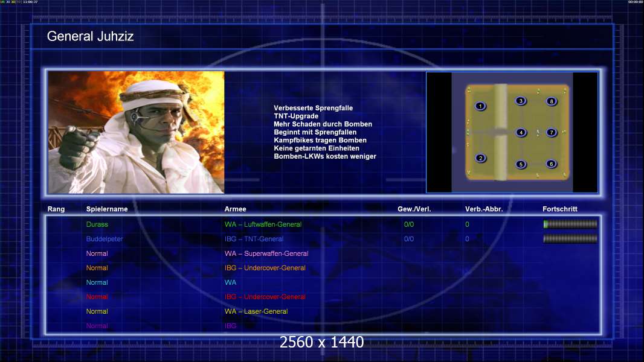
Task: Click pink Normal AI player name
Action: click(x=97, y=253)
